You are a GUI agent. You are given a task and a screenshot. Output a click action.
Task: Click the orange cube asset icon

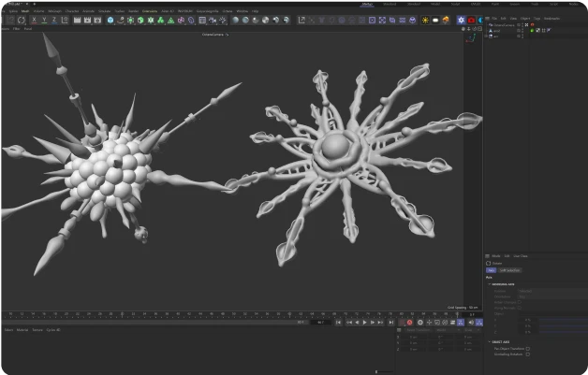[446, 21]
